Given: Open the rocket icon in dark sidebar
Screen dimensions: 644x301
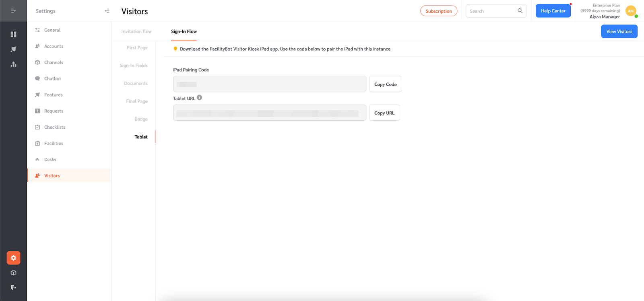Looking at the screenshot, I should [13, 49].
